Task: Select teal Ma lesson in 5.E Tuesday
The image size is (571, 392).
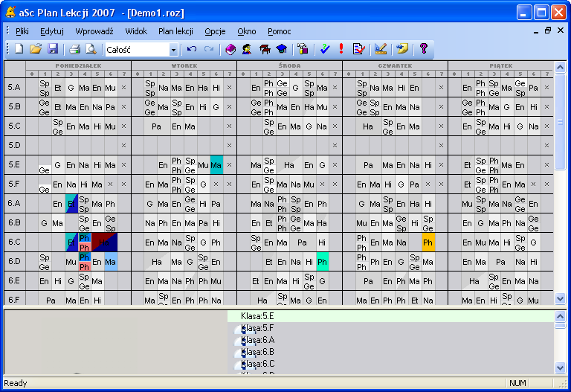Action: (x=216, y=165)
